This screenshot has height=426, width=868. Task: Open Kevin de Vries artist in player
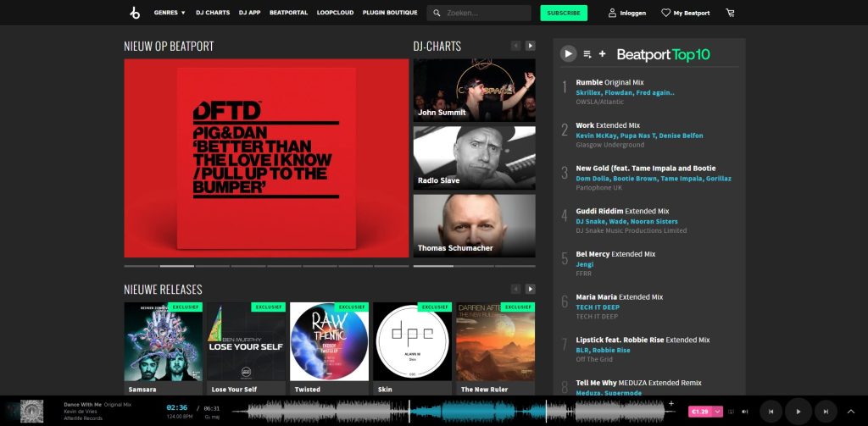pos(81,412)
